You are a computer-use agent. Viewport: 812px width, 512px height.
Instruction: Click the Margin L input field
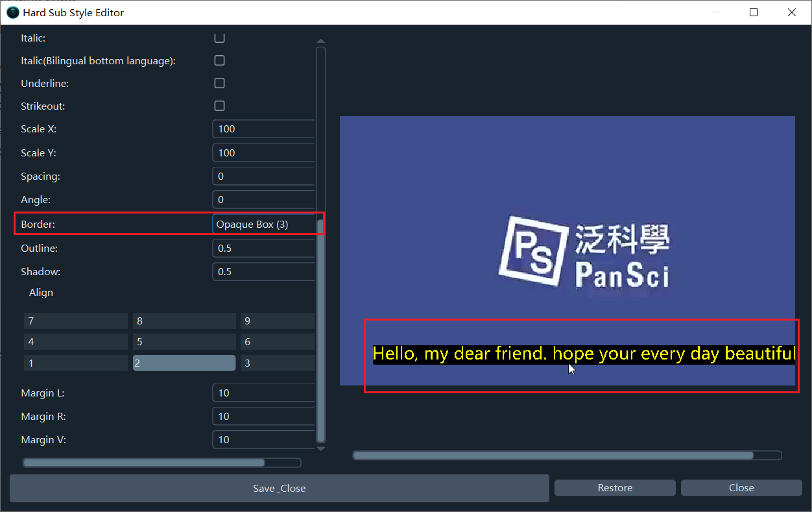(264, 393)
